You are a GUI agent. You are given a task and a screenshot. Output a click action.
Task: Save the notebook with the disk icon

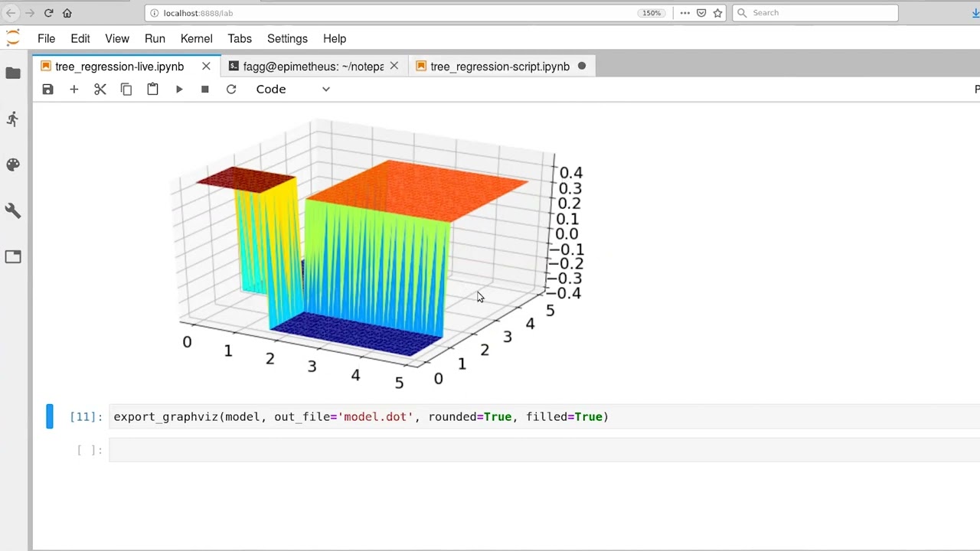coord(47,89)
